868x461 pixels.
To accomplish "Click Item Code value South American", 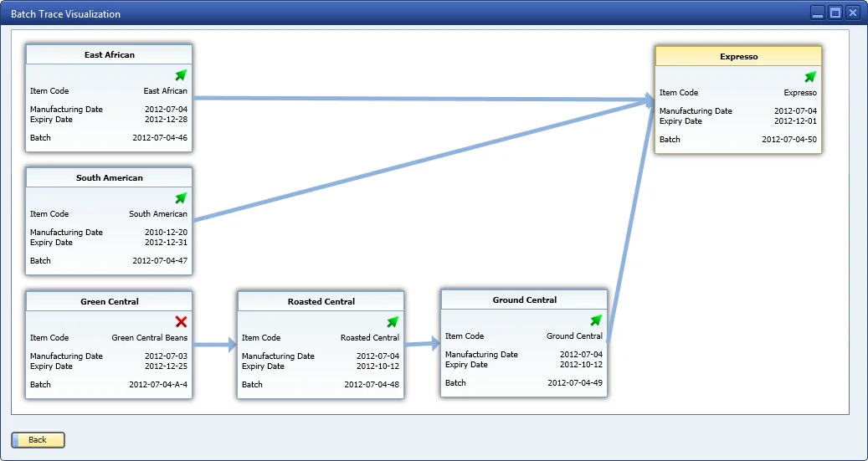I will pyautogui.click(x=158, y=213).
